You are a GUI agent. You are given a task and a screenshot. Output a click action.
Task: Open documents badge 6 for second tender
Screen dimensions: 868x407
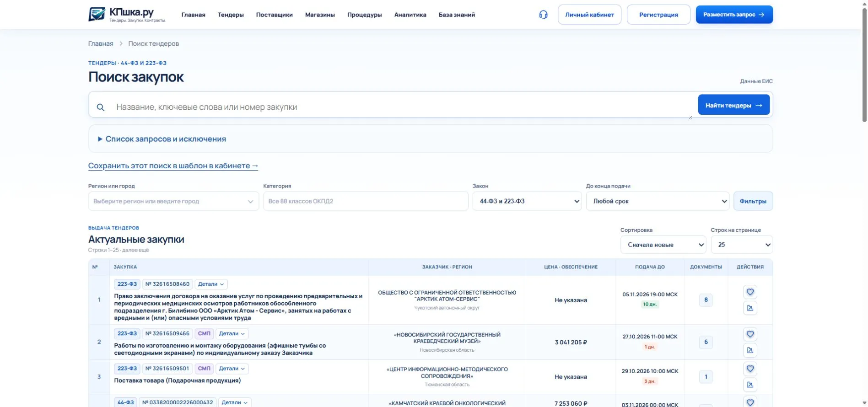coord(706,342)
